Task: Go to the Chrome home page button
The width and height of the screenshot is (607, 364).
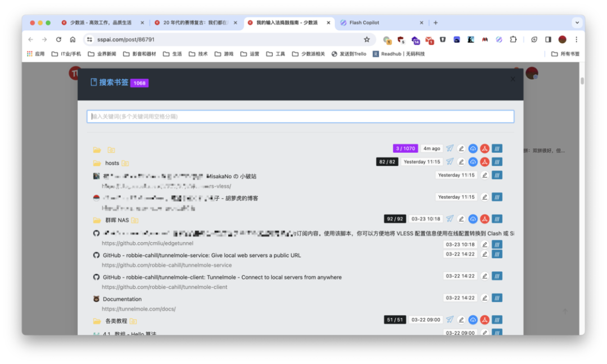Action: (x=73, y=39)
